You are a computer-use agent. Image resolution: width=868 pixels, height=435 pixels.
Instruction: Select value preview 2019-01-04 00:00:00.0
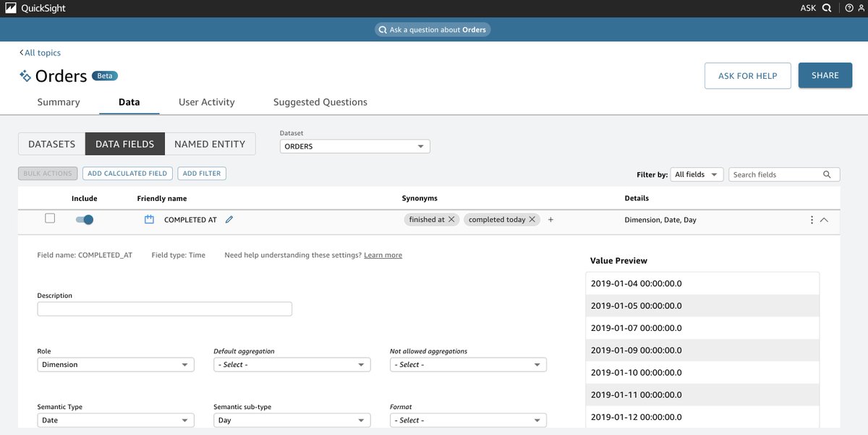point(702,283)
